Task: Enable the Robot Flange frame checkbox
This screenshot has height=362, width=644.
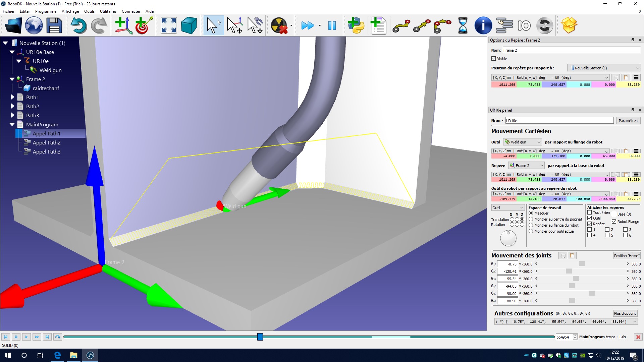Action: click(614, 222)
